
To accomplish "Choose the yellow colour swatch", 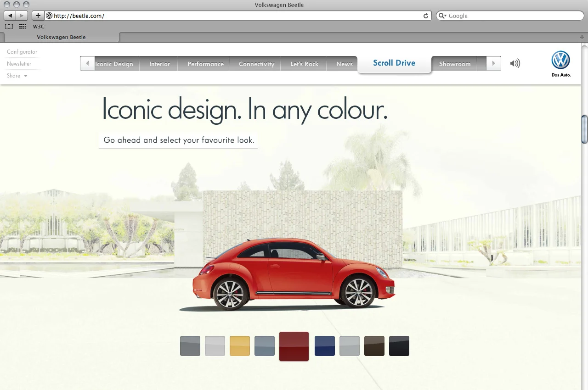I will [x=240, y=346].
